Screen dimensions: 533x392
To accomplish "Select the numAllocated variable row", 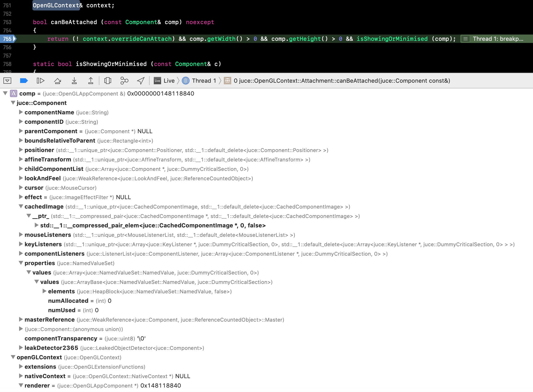I will (x=68, y=301).
